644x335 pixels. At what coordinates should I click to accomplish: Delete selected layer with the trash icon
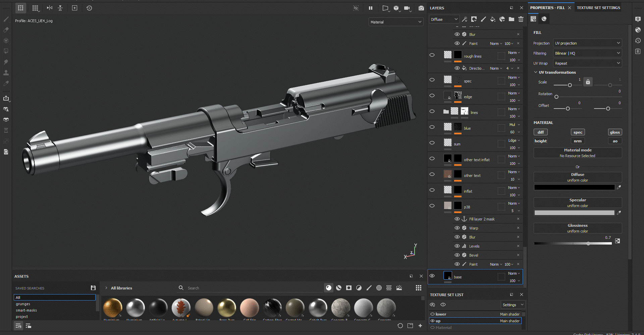(x=521, y=19)
